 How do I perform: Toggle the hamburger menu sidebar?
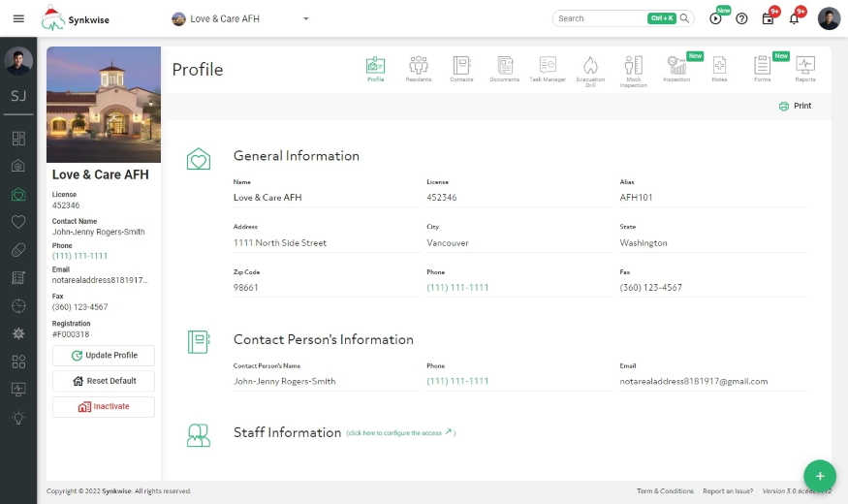(18, 18)
